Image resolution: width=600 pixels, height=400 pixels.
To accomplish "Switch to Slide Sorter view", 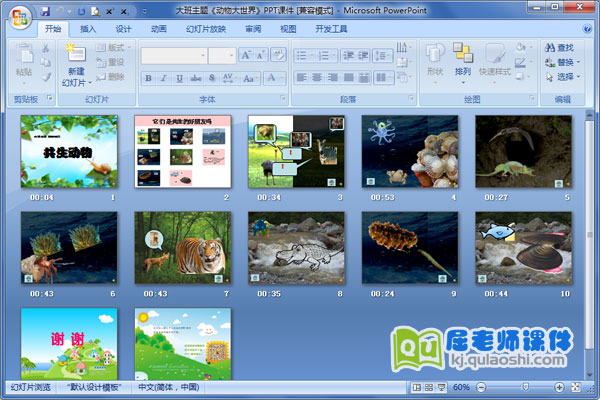I will [429, 387].
